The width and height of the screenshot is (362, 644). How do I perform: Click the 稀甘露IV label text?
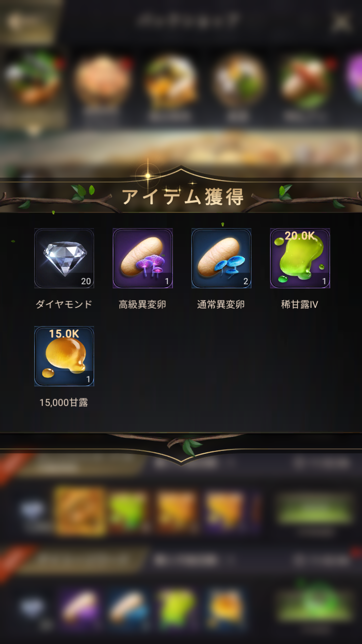300,304
